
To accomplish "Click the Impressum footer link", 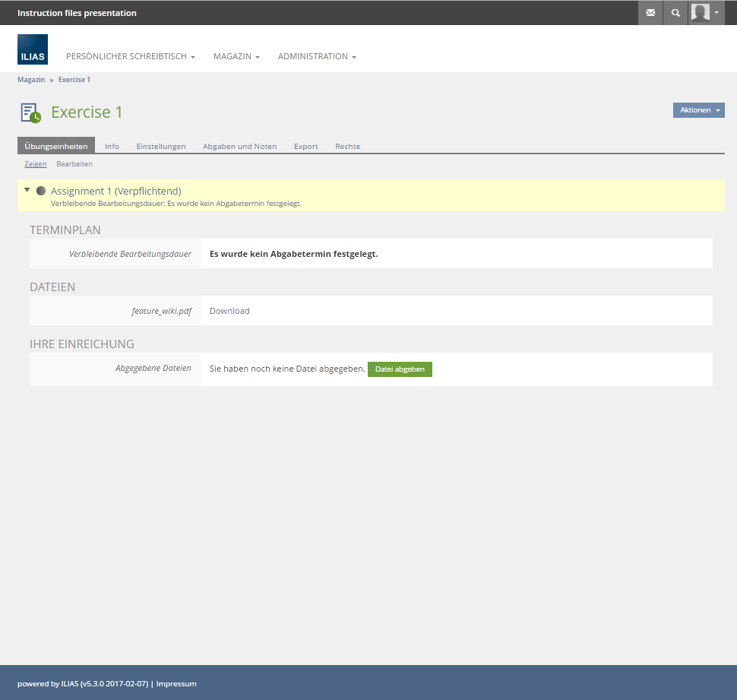I will tap(176, 684).
